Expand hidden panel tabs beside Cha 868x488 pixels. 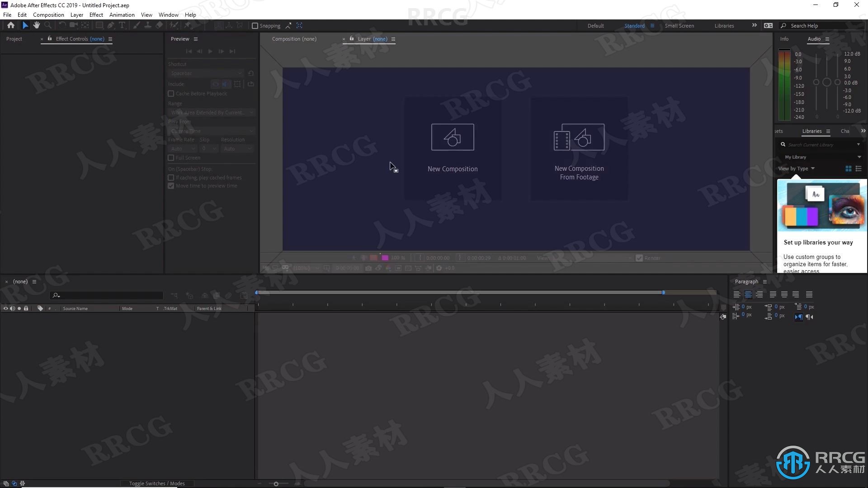[863, 131]
